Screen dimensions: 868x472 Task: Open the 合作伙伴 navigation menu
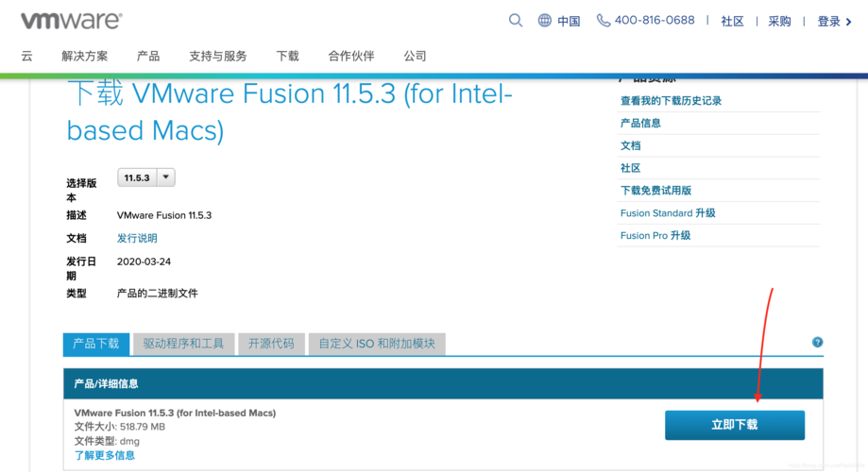click(x=351, y=56)
